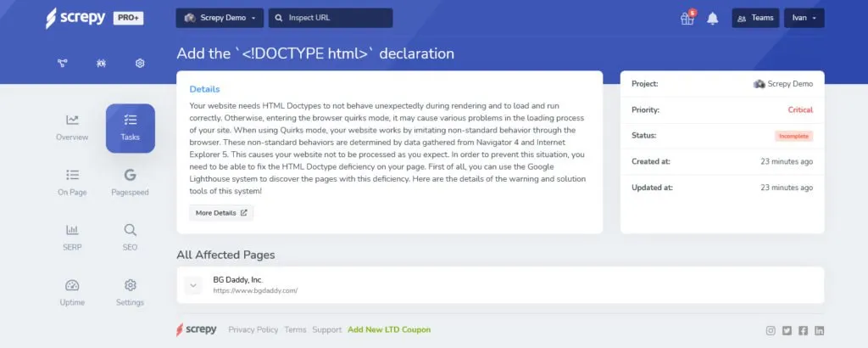Expand the BG Daddy, Inc. affected page row

[193, 285]
